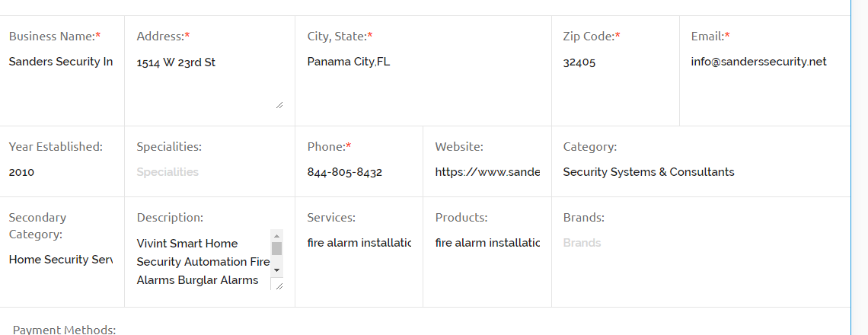Click the Year Established field
868x335 pixels.
pyautogui.click(x=61, y=172)
